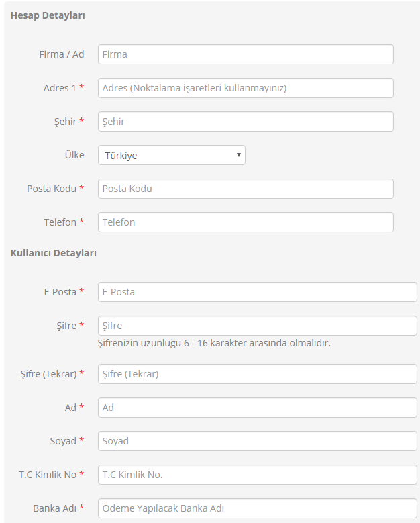Click the 'Ülke' label text
This screenshot has height=523, width=420.
point(74,155)
